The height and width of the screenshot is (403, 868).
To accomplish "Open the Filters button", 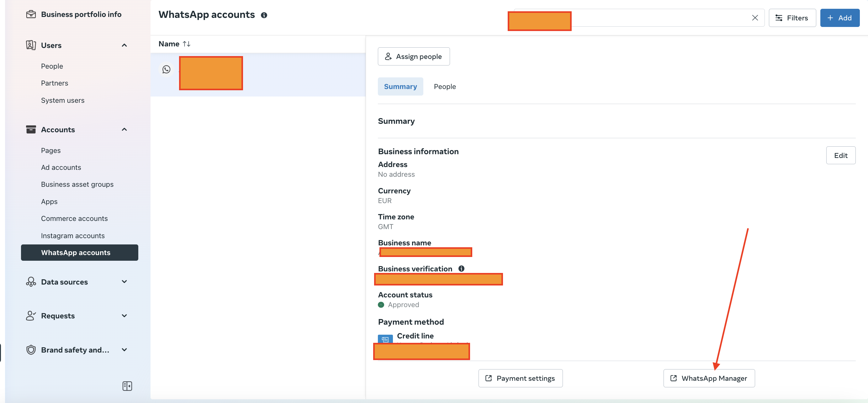I will coord(792,18).
